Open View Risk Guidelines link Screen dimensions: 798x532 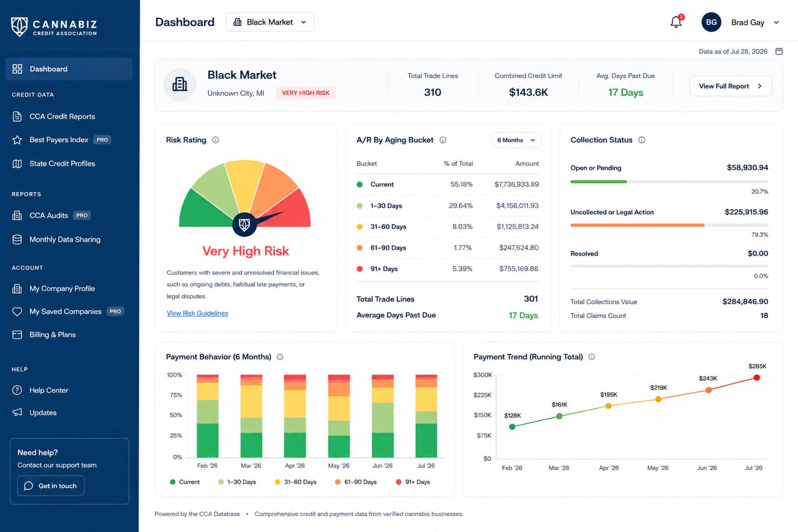coord(197,313)
